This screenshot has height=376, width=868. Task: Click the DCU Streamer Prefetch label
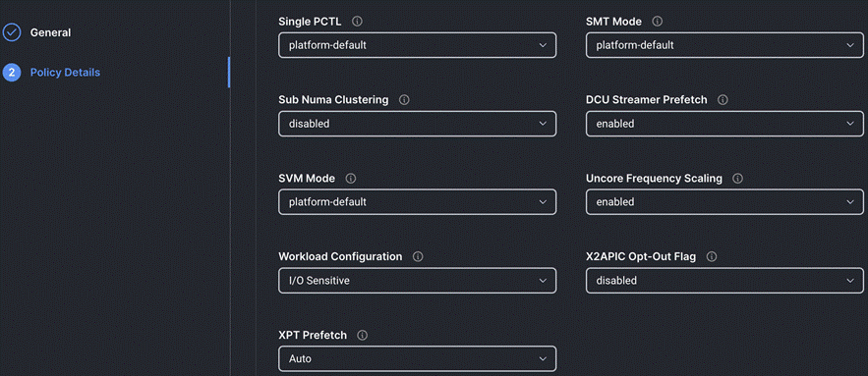pos(647,100)
